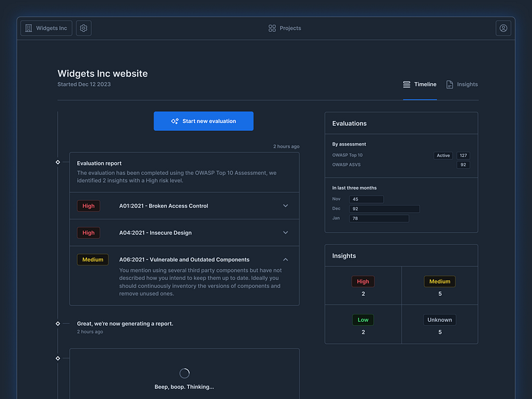Image resolution: width=532 pixels, height=399 pixels.
Task: Click the Evaluations panel heading
Action: pos(349,124)
